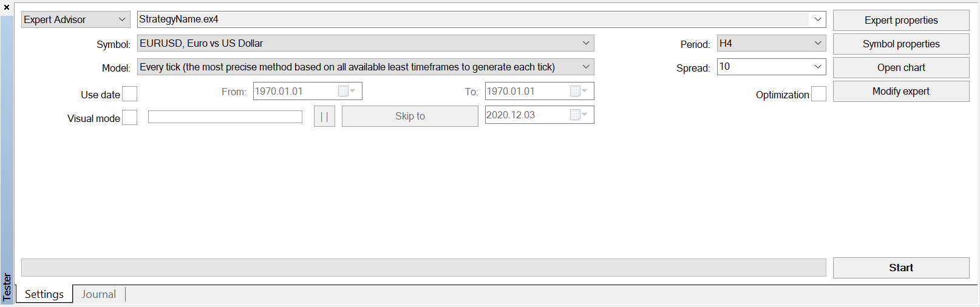Screen dimensions: 980x307
Task: Switch to the Journal tab
Action: (99, 294)
